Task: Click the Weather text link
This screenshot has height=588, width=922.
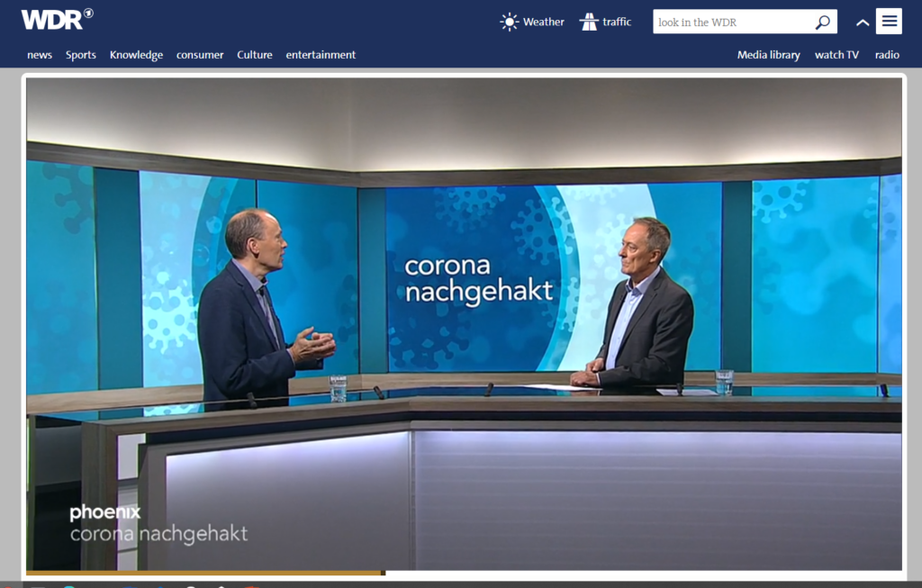Action: coord(543,22)
